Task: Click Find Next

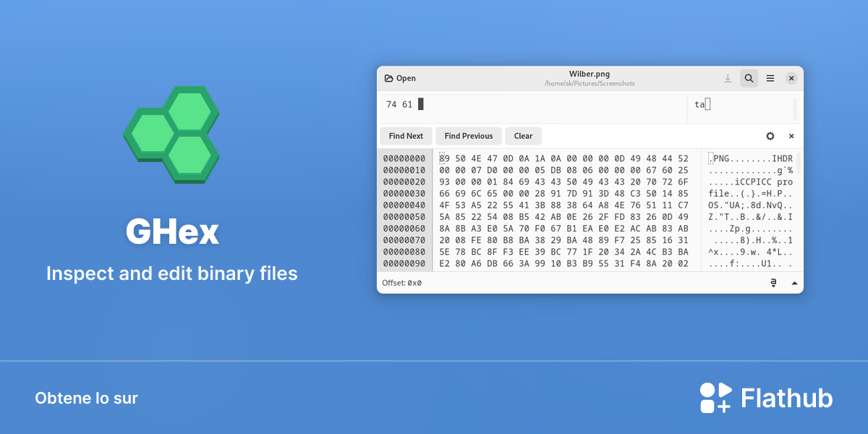Action: coord(406,136)
